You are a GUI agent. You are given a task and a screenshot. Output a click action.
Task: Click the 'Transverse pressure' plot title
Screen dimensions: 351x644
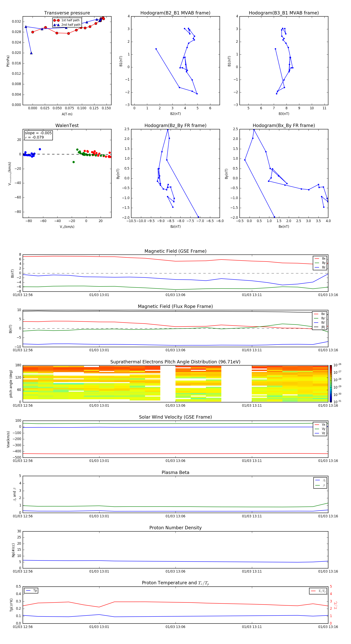coord(67,13)
